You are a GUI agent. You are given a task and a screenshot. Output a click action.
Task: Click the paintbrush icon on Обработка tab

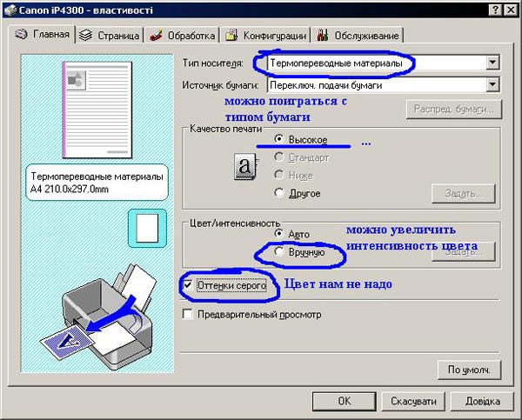[156, 36]
